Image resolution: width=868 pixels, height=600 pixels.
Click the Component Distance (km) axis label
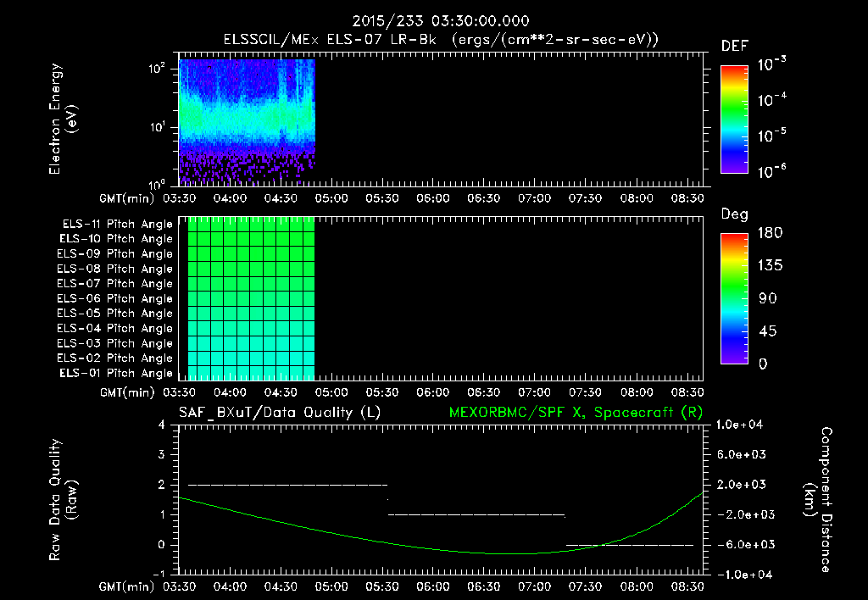coord(818,500)
